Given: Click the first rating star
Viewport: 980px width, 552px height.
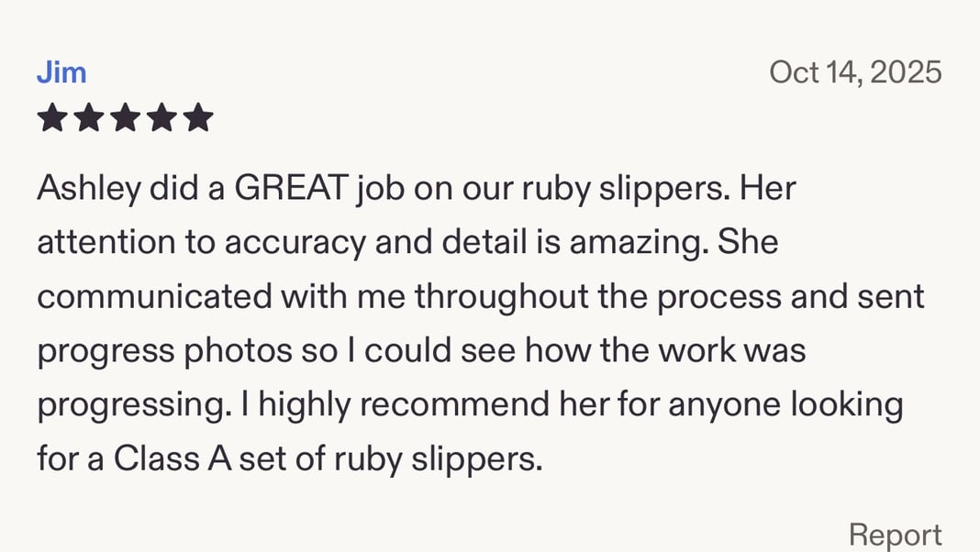Looking at the screenshot, I should click(52, 117).
